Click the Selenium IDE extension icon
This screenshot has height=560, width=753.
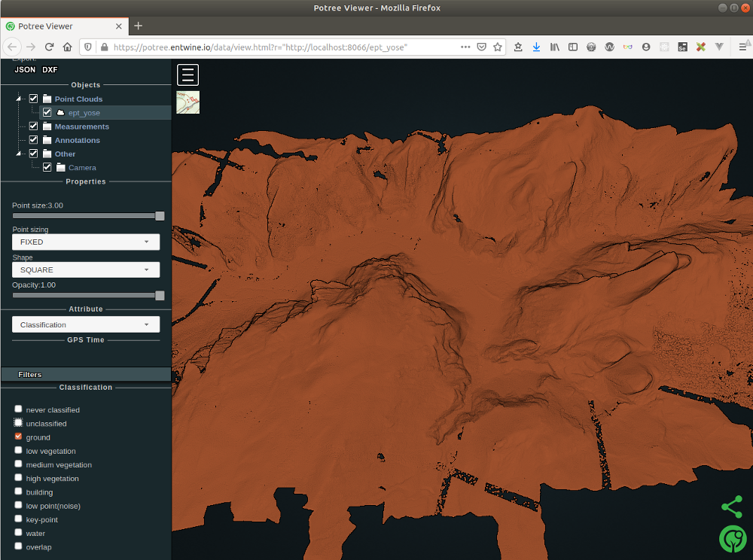coord(682,47)
